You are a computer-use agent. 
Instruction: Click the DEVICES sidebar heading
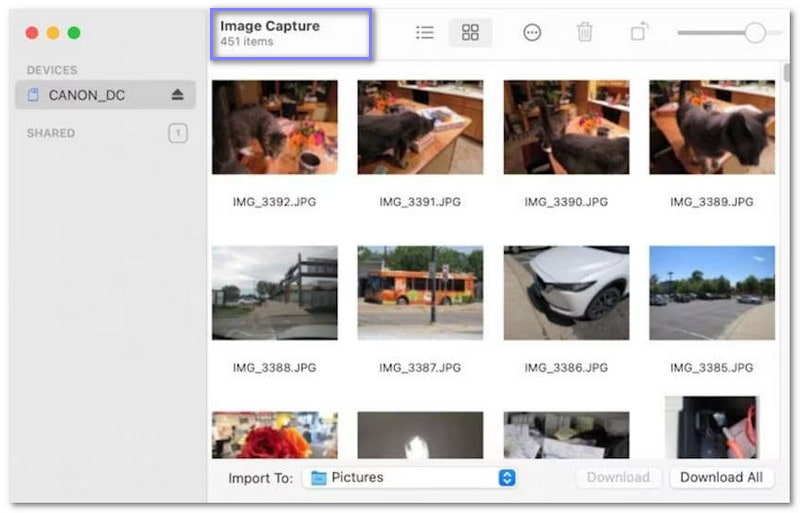[52, 70]
